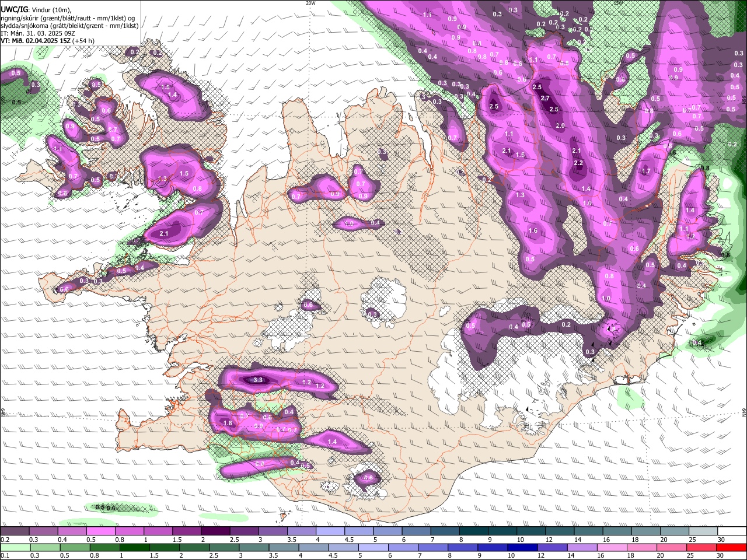747x560 pixels.
Task: Pick the light purple 14 swatch in the bottom legend row
Action: [x=582, y=547]
